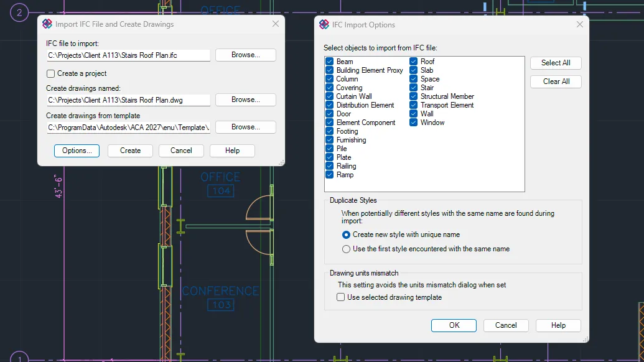Viewport: 644px width, 362px height.
Task: Click Select All objects button
Action: [x=555, y=63]
